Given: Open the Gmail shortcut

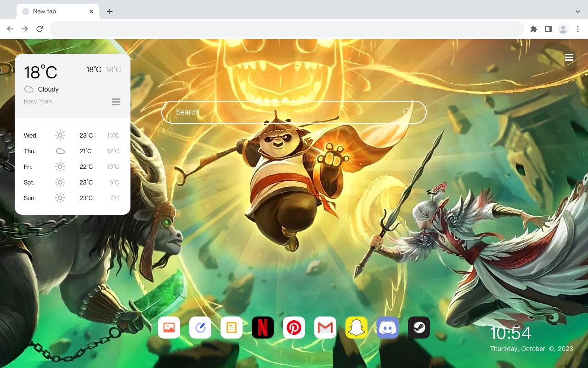Looking at the screenshot, I should (x=325, y=328).
